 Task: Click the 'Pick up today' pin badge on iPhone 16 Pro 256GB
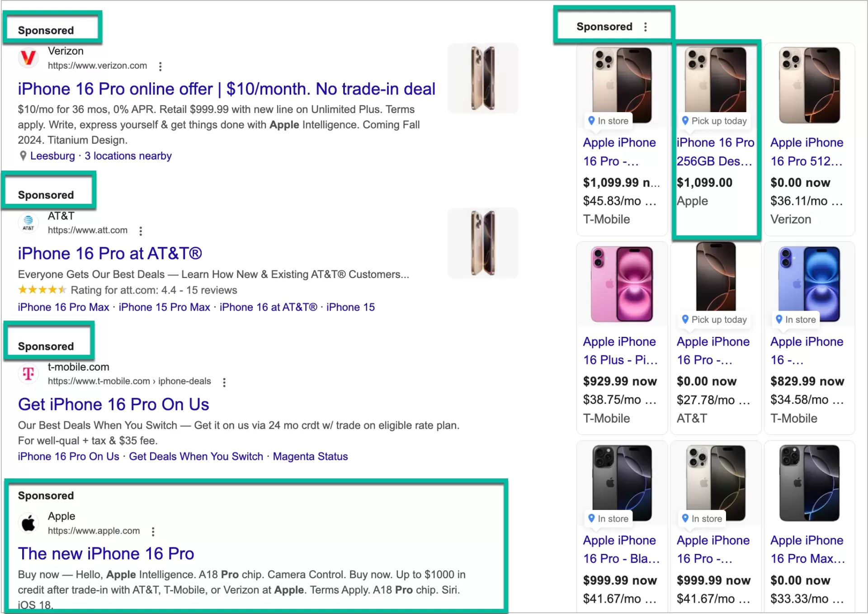[714, 121]
